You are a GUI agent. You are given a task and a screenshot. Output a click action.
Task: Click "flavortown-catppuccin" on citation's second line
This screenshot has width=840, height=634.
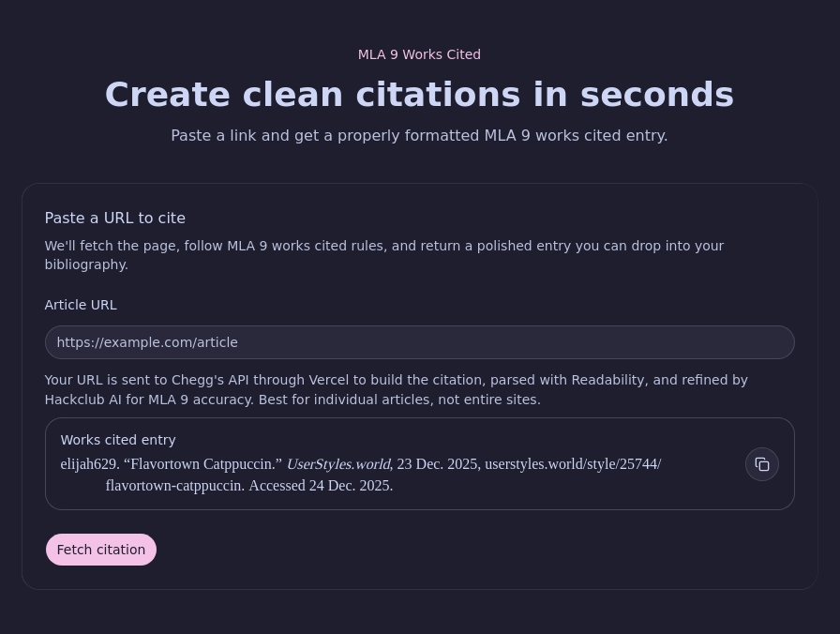pos(174,486)
